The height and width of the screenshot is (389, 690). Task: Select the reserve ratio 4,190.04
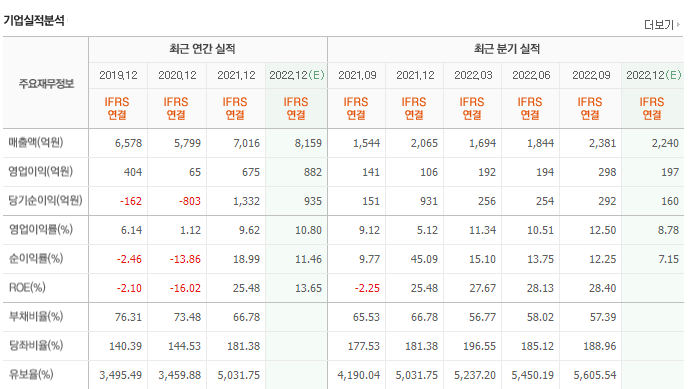(x=359, y=376)
